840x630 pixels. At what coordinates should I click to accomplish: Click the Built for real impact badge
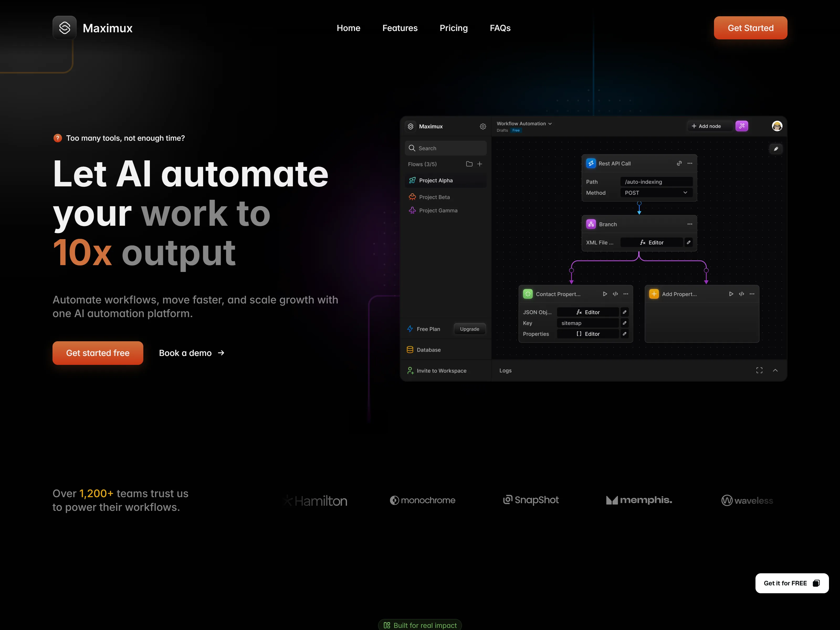click(x=420, y=625)
